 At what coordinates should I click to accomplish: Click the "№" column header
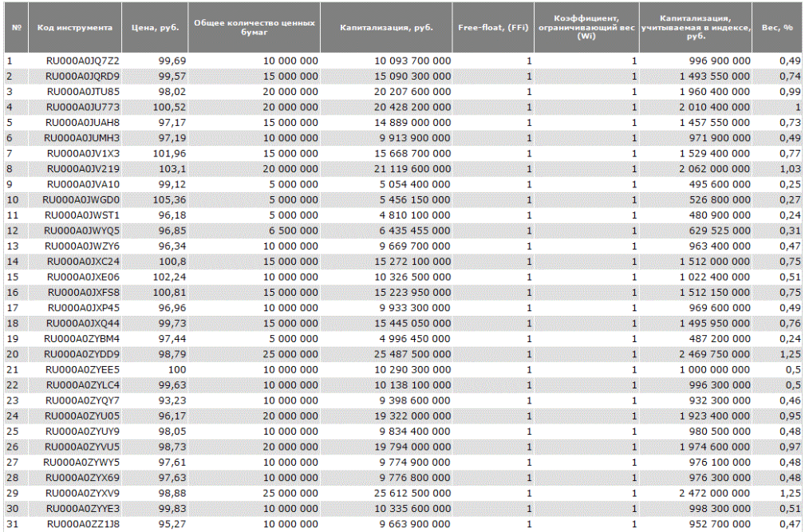pos(17,27)
